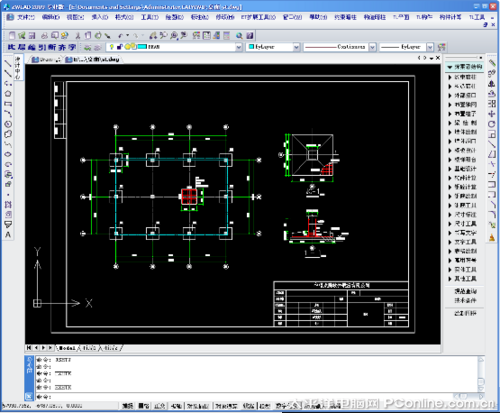The height and width of the screenshot is (413, 500).
Task: Toggle the layer lock icon
Action: 119,47
